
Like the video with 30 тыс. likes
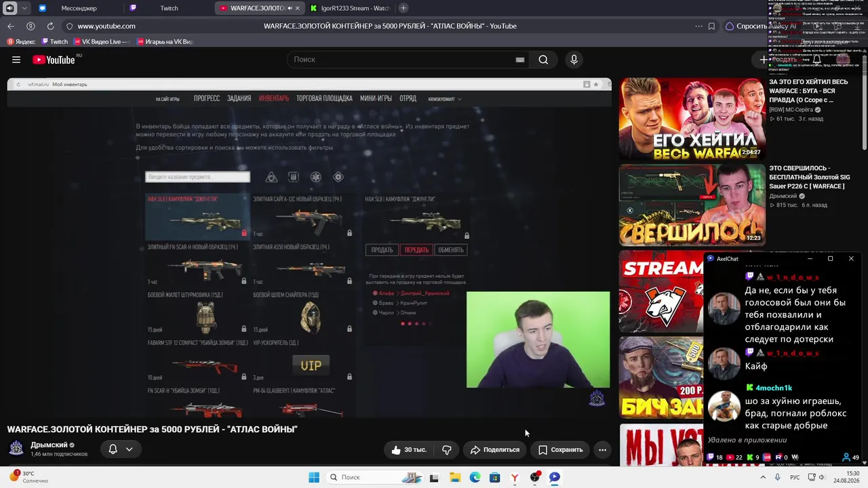[x=409, y=449]
